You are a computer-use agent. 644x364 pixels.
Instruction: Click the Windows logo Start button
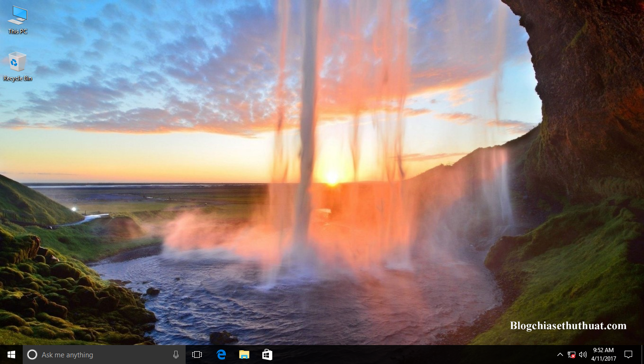click(10, 355)
